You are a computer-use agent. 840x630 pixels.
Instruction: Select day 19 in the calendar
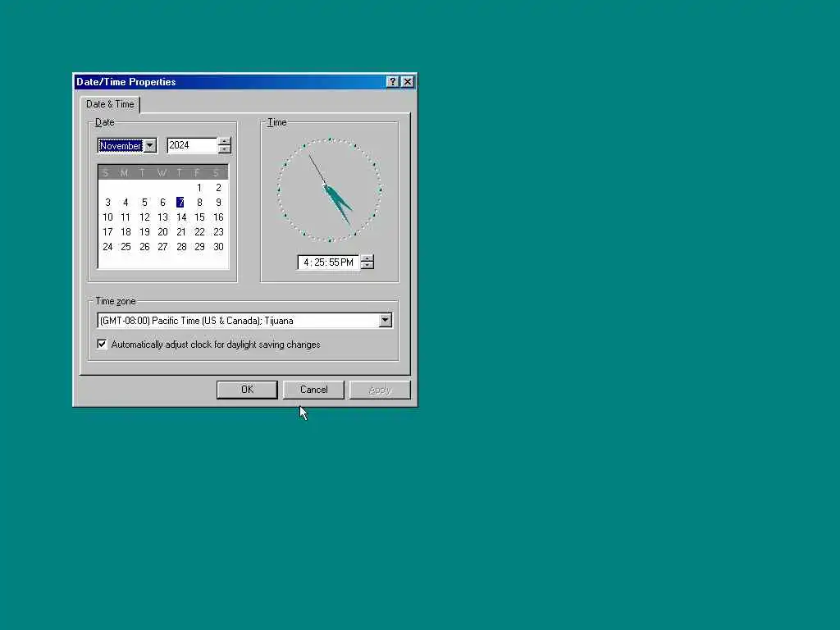[x=144, y=232]
